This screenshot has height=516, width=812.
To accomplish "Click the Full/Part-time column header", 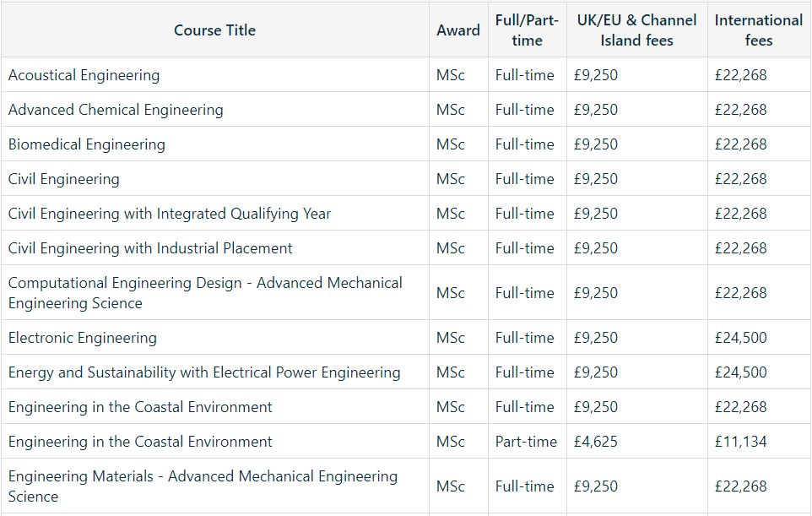I will [527, 30].
